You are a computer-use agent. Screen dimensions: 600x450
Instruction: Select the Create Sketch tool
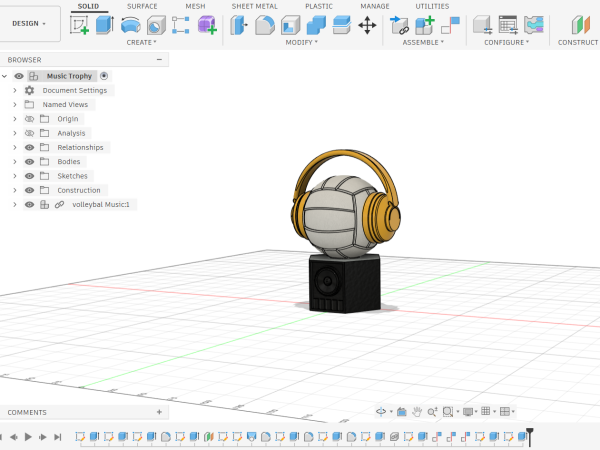[x=79, y=25]
